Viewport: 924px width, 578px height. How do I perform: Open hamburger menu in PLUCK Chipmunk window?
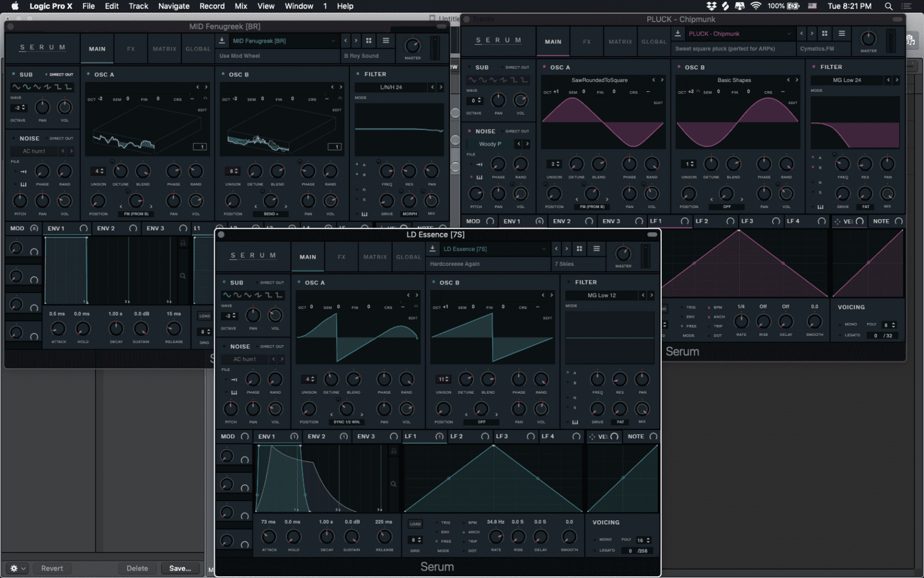click(842, 33)
